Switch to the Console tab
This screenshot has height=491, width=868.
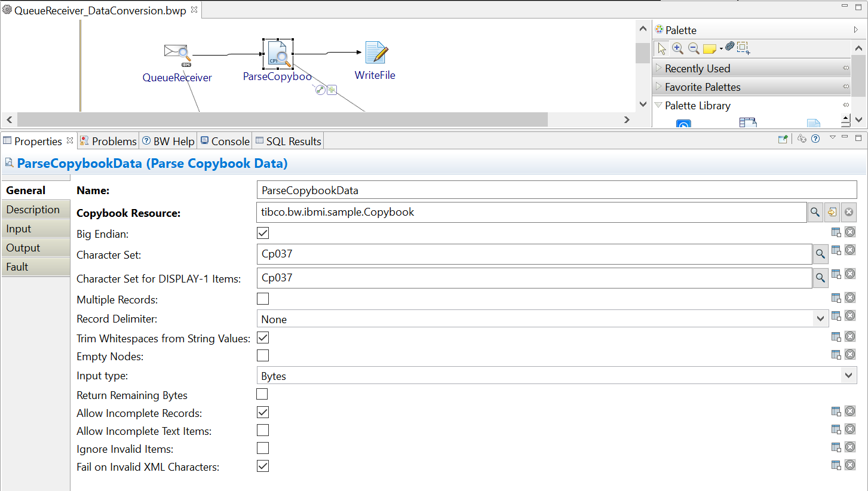tap(225, 142)
